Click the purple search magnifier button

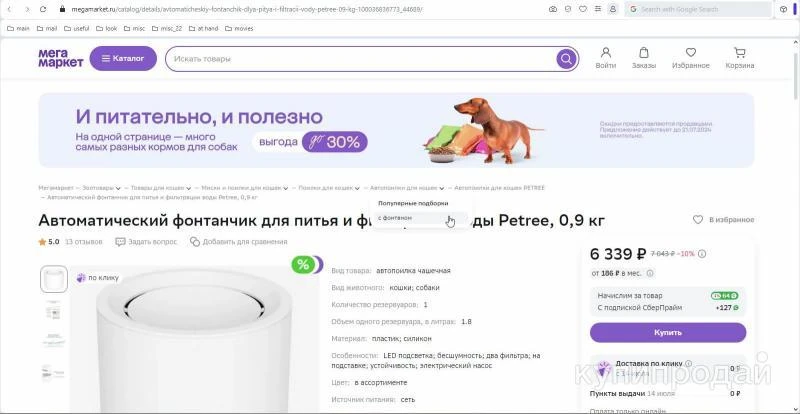click(566, 59)
